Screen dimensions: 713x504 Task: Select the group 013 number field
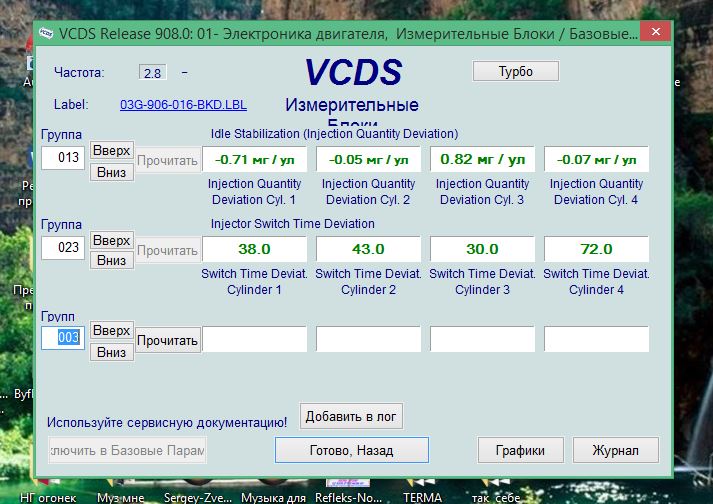63,158
